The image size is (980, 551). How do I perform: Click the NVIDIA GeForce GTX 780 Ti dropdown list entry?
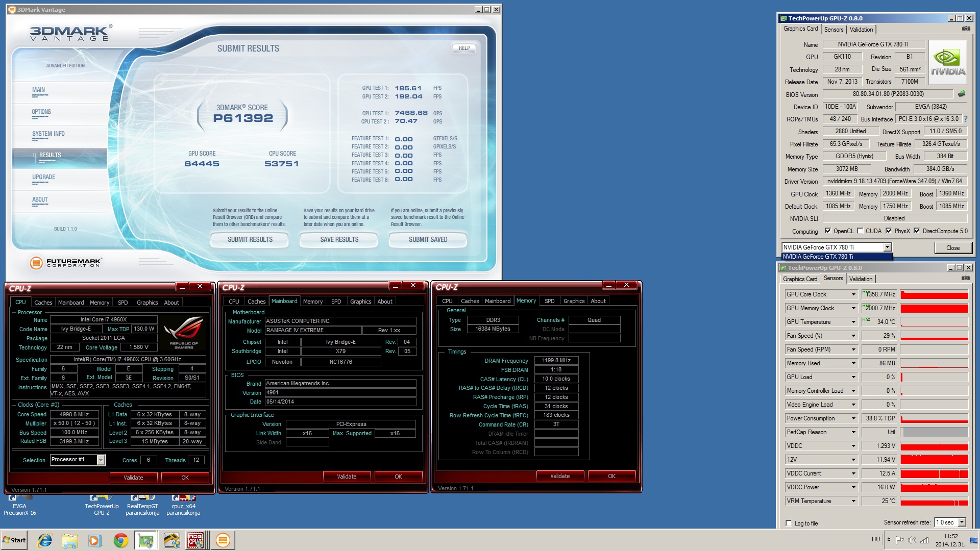837,257
